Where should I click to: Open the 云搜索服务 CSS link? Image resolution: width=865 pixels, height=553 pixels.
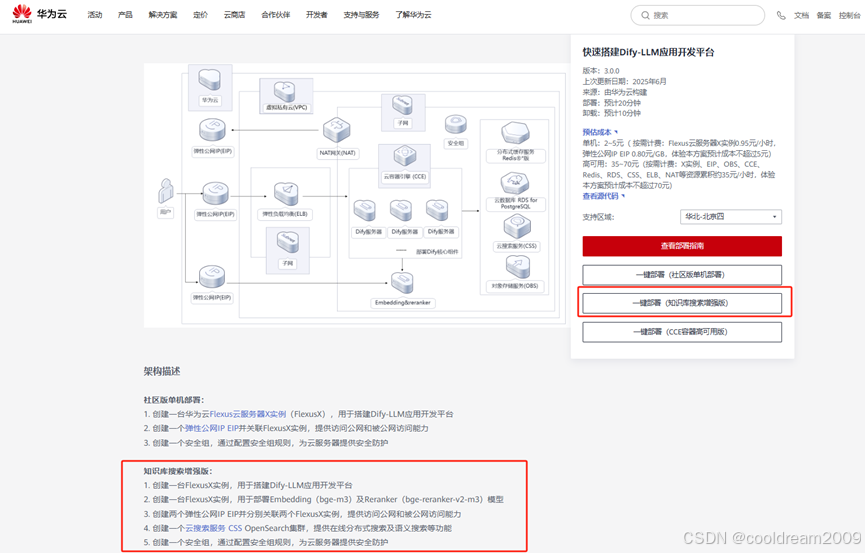(x=213, y=528)
